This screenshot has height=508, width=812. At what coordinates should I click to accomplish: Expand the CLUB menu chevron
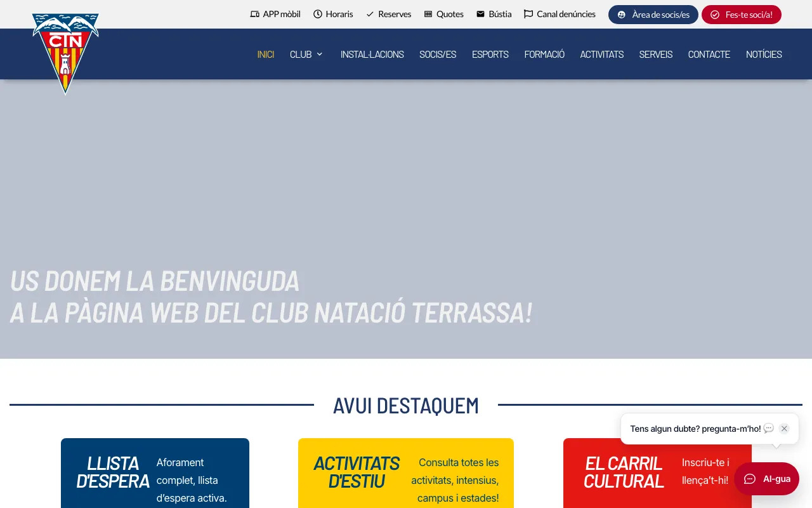pyautogui.click(x=320, y=54)
